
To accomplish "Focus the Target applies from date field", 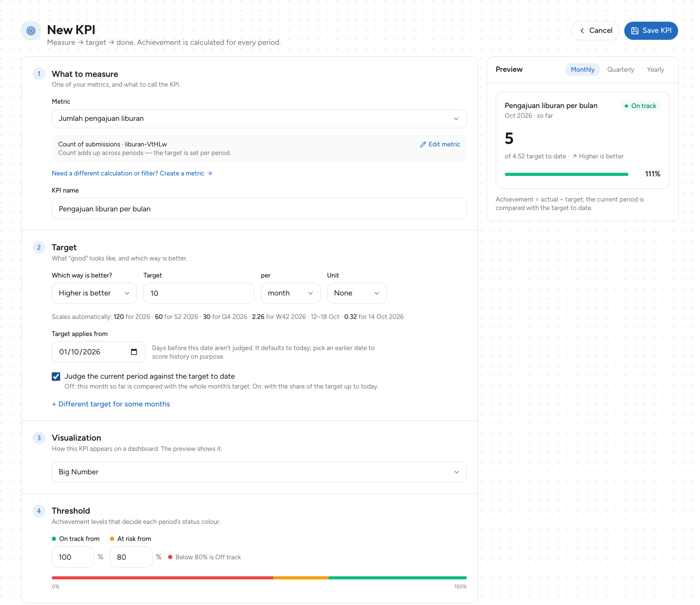I will coord(99,352).
